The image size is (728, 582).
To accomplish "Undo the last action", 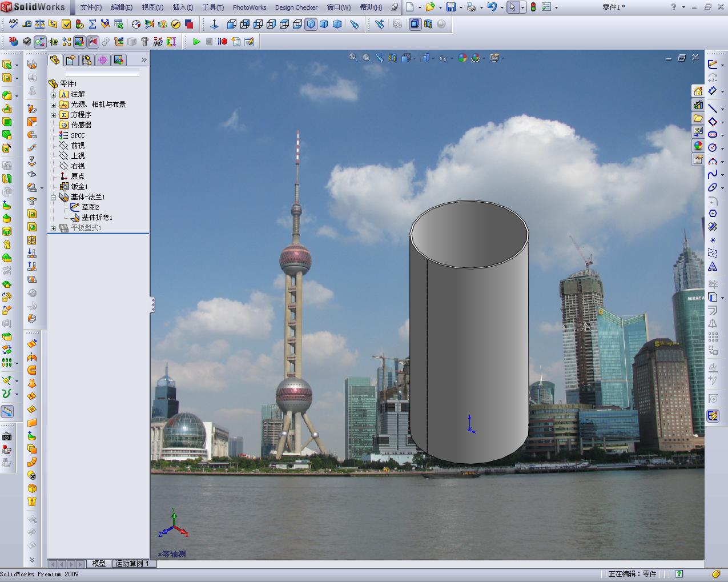I will click(492, 7).
